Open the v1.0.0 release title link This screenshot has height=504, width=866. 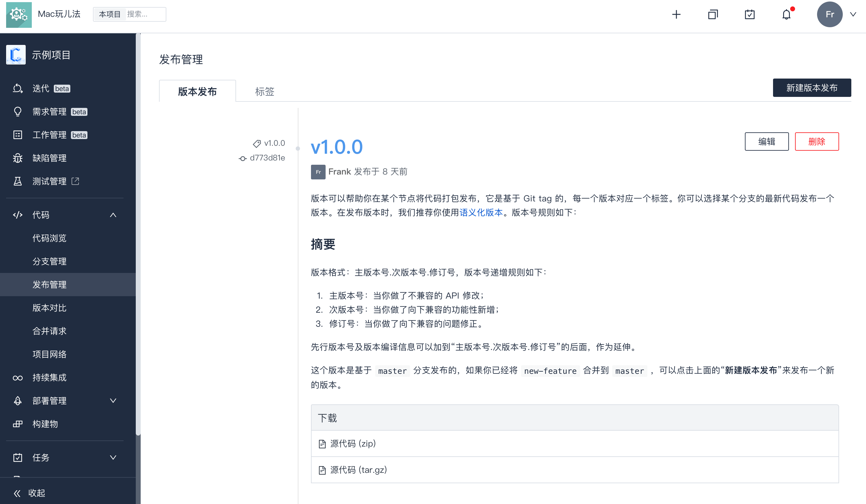pos(336,147)
